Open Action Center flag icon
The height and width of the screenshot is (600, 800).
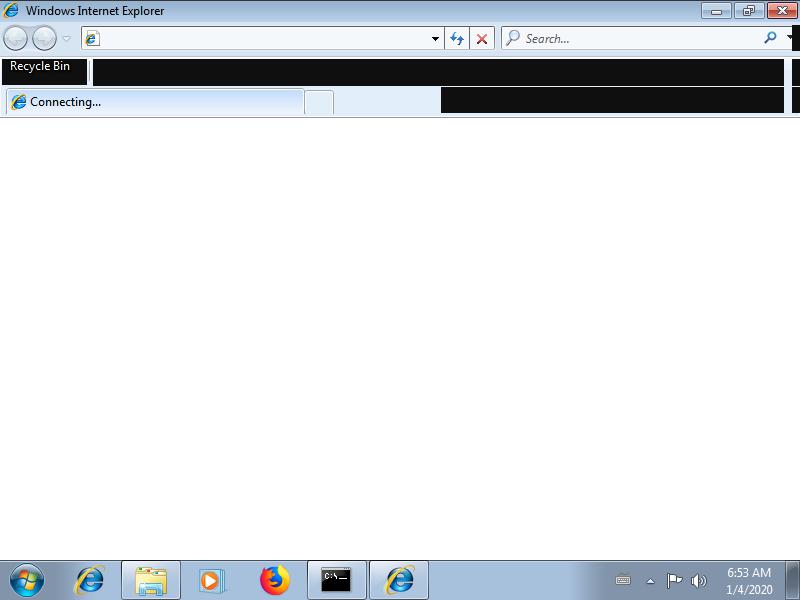point(674,580)
